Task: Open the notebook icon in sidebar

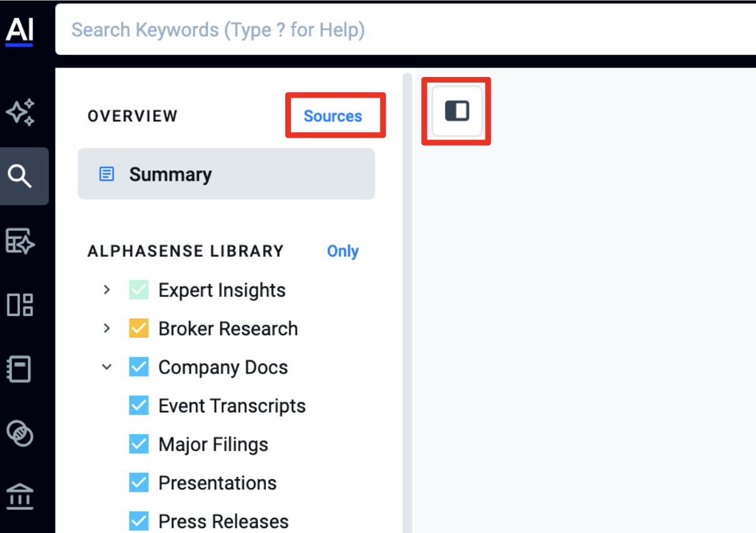Action: tap(20, 369)
